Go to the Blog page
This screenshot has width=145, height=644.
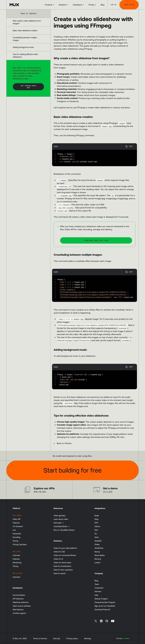[103, 5]
